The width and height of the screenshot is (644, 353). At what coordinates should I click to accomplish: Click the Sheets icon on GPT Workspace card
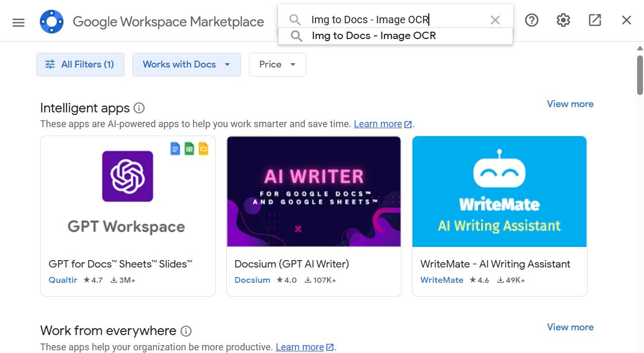tap(189, 148)
